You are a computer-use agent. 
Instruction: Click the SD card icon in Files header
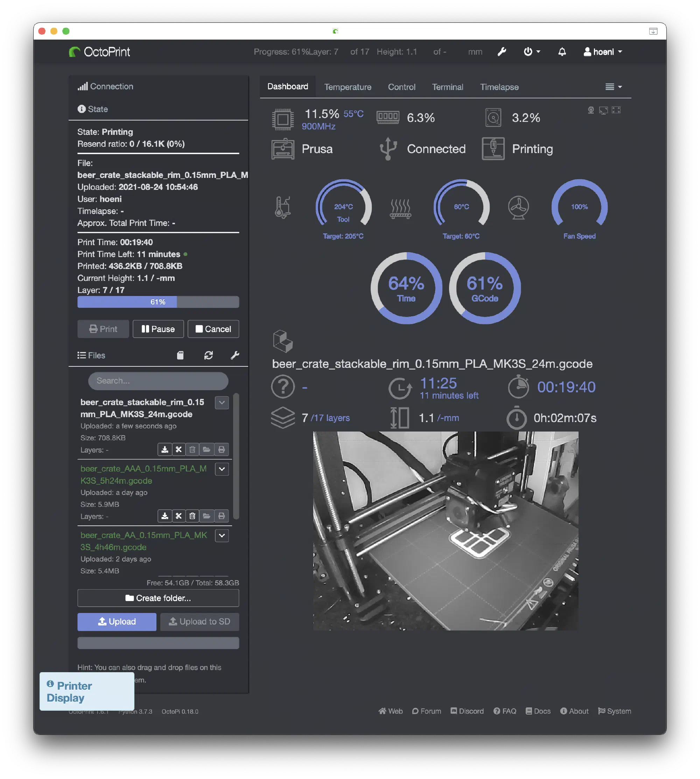pyautogui.click(x=180, y=355)
